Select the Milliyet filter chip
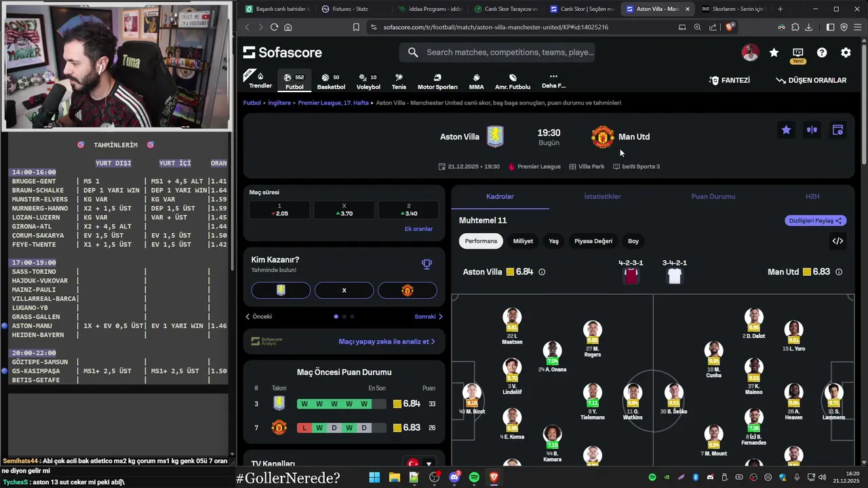868x488 pixels. (x=523, y=241)
